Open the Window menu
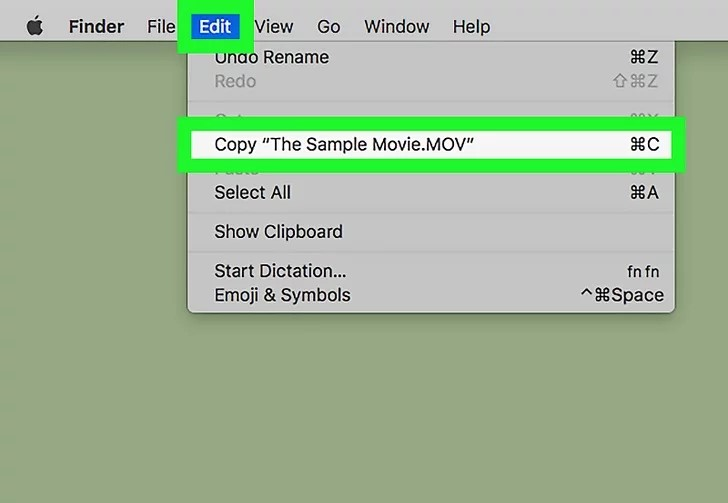 [396, 26]
